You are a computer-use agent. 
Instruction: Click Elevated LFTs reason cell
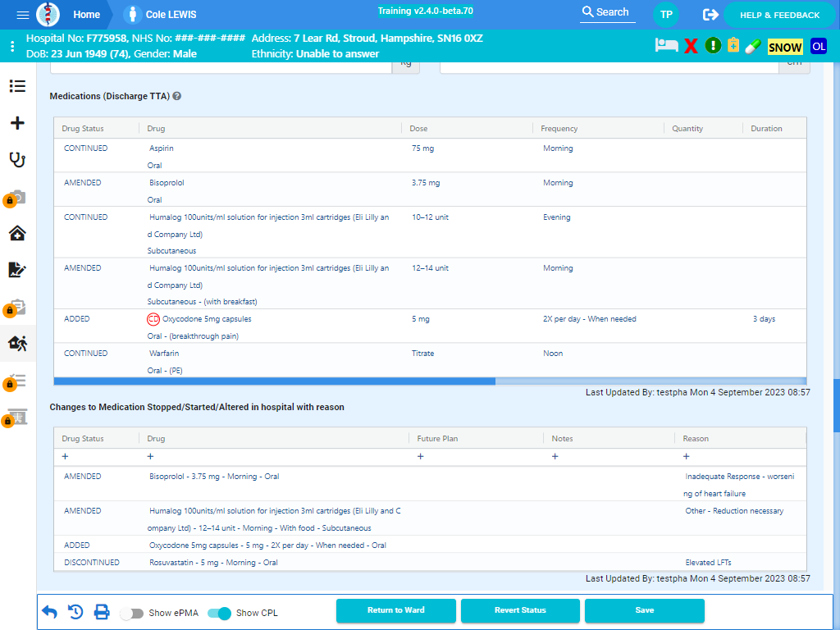(x=708, y=563)
